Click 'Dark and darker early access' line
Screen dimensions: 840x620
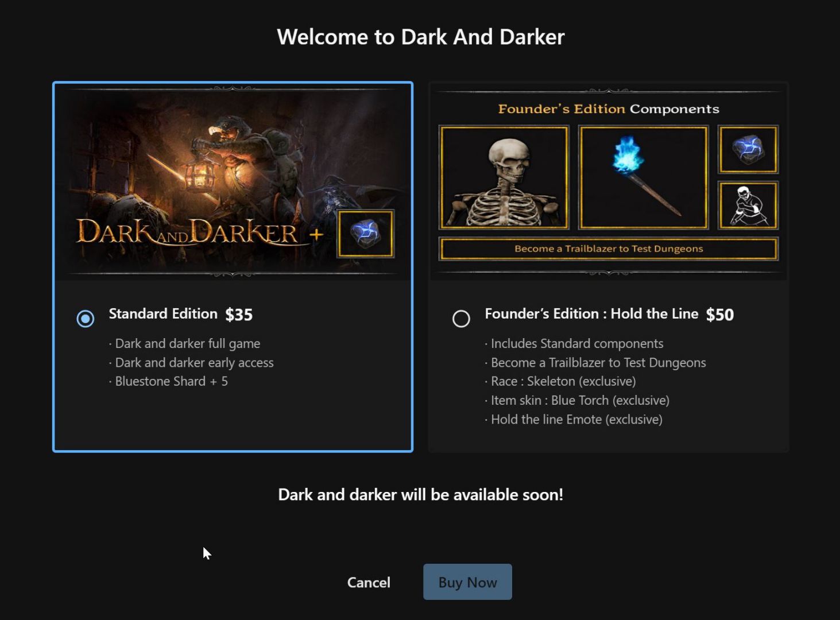click(192, 362)
